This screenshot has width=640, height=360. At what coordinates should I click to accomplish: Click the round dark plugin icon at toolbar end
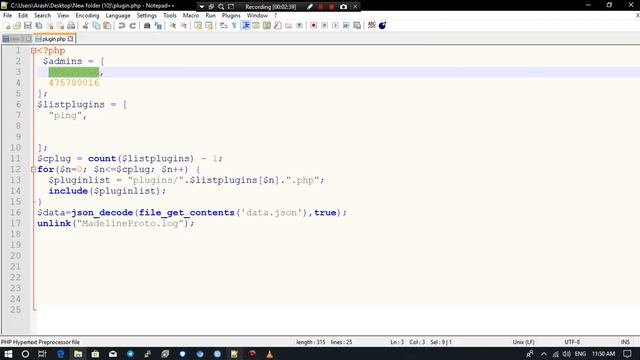pyautogui.click(x=382, y=26)
